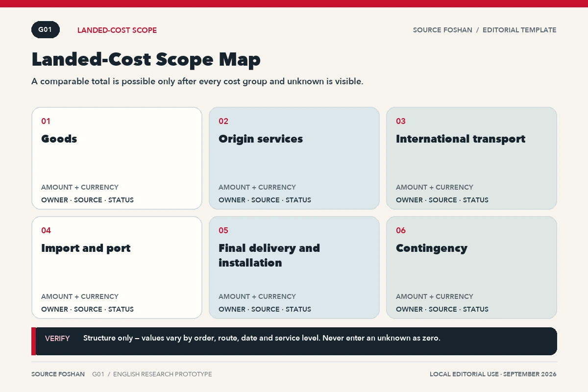Select the Structure only note in the banner
This screenshot has height=392, width=588.
pos(262,338)
